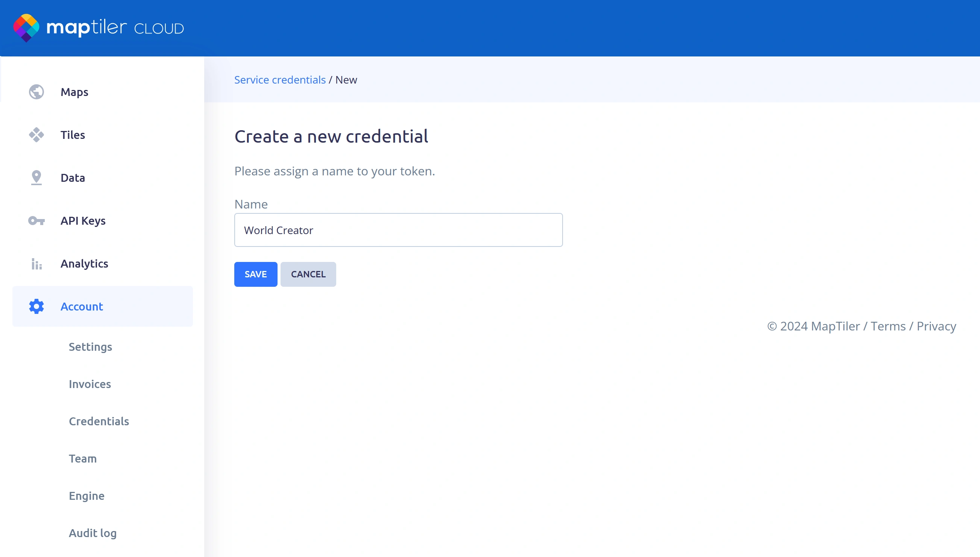The width and height of the screenshot is (980, 557).
Task: Click 'Please assign a name to your token.'
Action: [334, 171]
